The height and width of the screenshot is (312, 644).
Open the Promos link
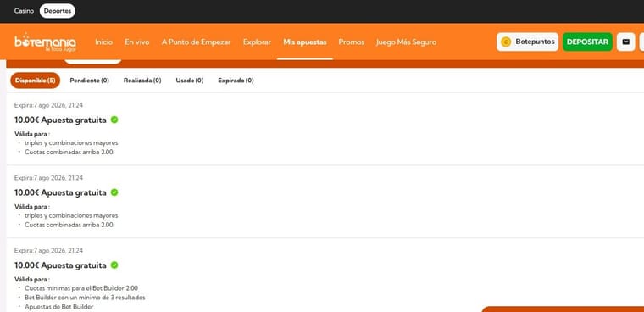pyautogui.click(x=351, y=42)
